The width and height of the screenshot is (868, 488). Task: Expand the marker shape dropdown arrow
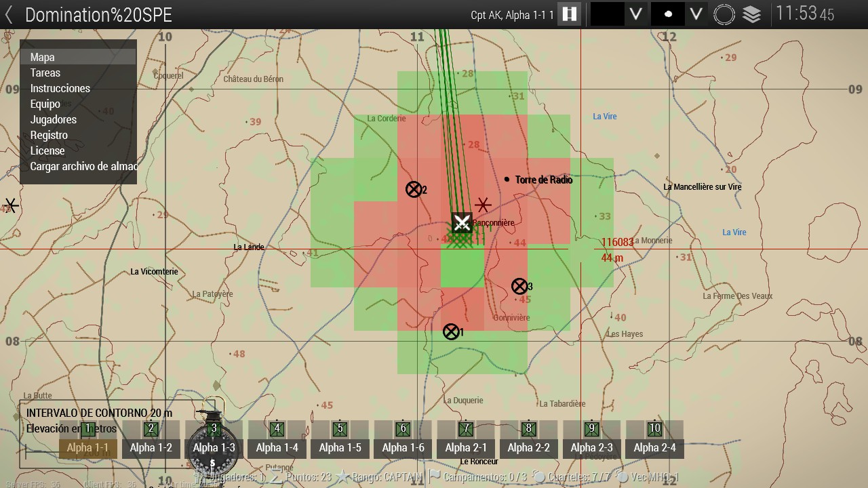[696, 14]
